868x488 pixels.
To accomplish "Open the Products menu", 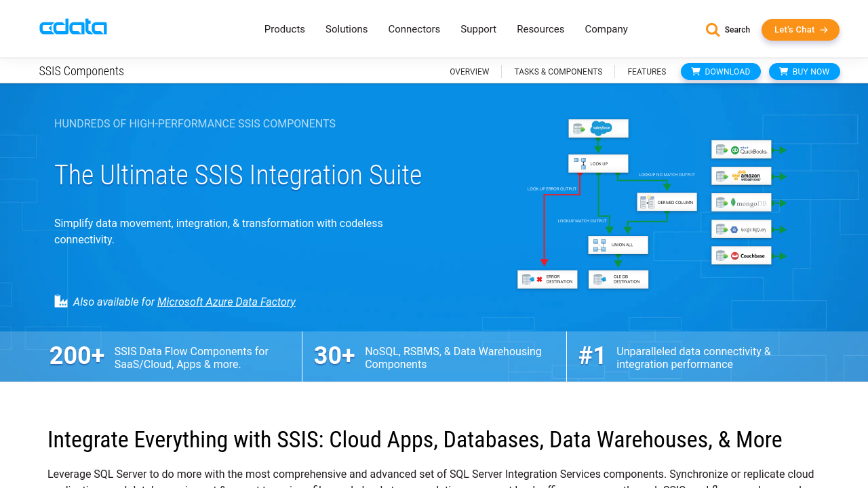I will (284, 29).
